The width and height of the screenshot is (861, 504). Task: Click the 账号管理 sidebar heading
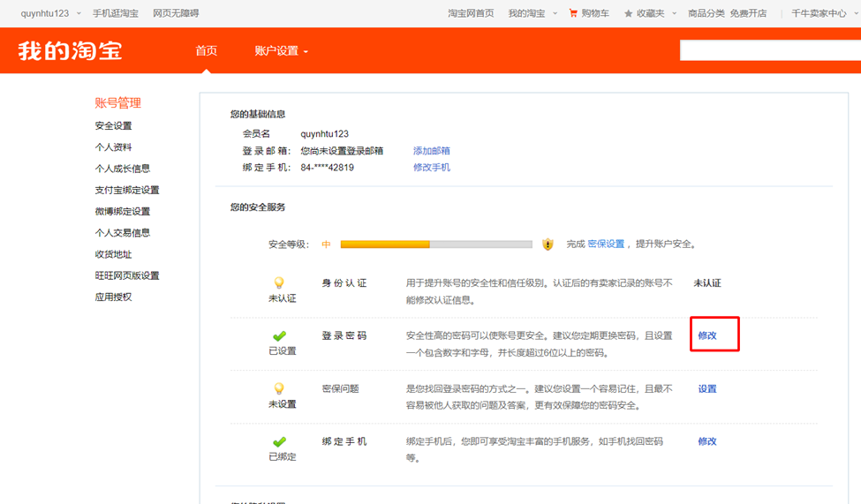click(117, 102)
